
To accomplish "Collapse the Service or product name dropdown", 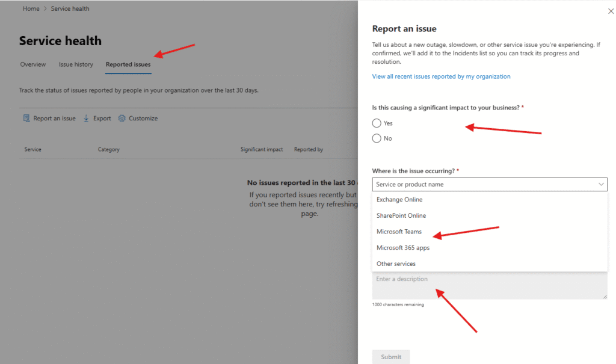I will pyautogui.click(x=601, y=184).
